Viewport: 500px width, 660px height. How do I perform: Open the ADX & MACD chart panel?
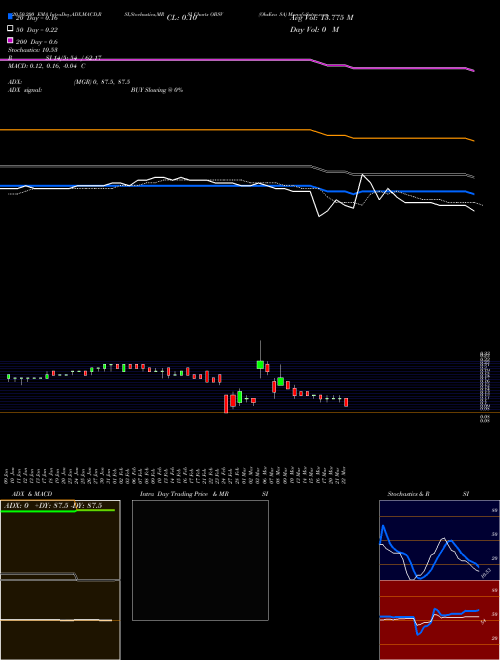point(60,580)
